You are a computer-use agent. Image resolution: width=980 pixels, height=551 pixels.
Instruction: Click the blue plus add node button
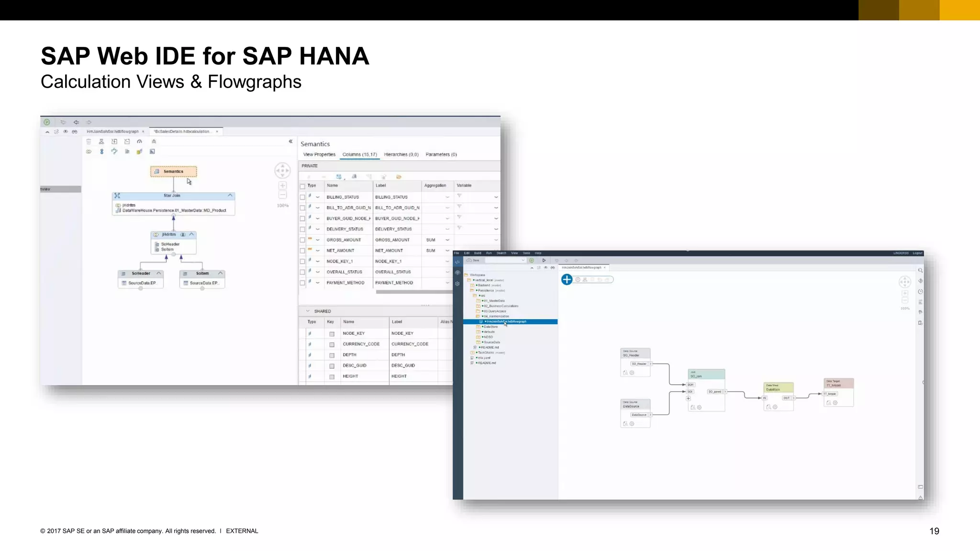point(567,279)
